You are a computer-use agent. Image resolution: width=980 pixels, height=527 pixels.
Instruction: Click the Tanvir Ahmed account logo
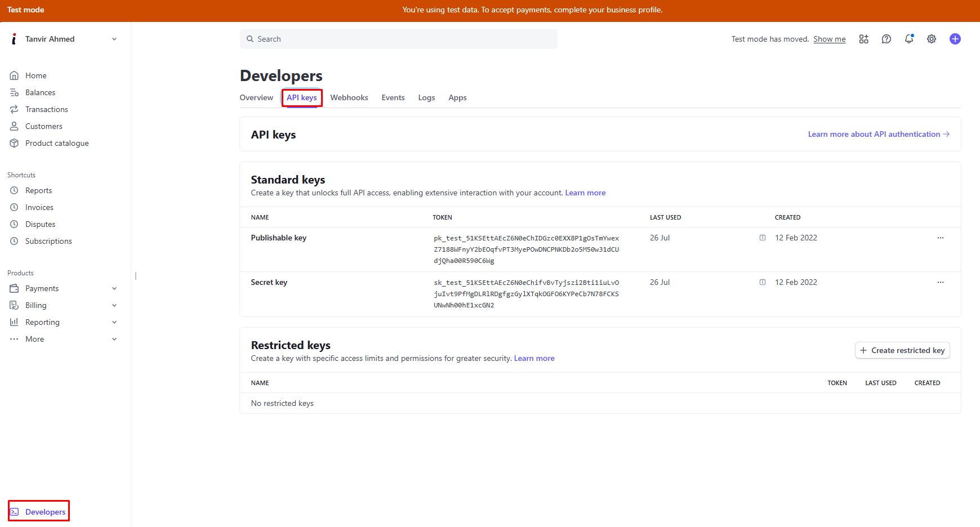click(x=14, y=39)
